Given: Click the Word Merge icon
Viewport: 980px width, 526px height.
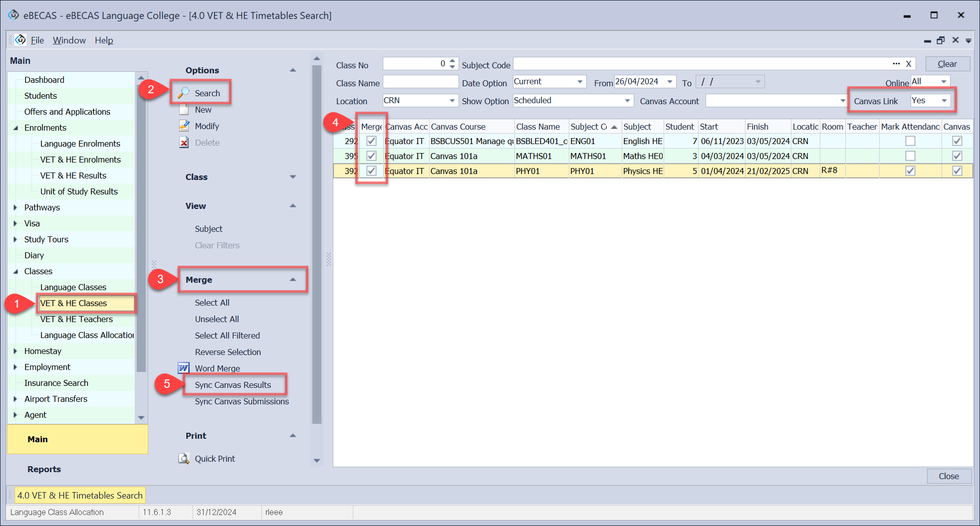Looking at the screenshot, I should click(184, 368).
